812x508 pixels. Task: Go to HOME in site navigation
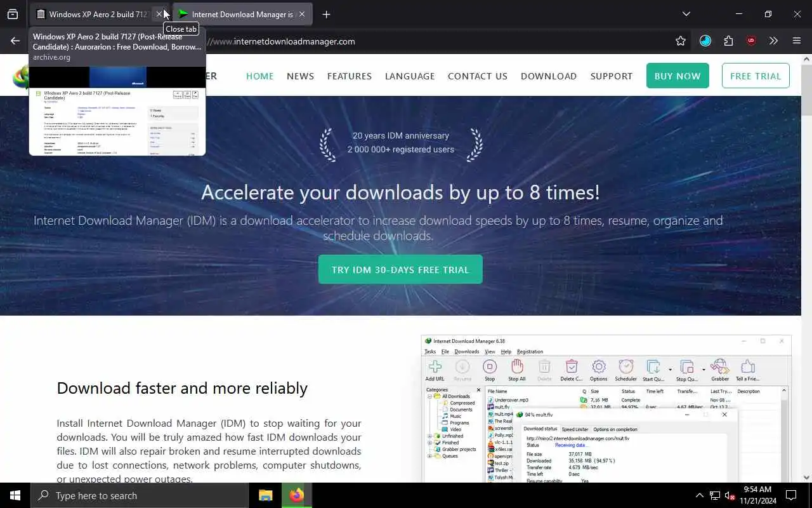(x=259, y=76)
